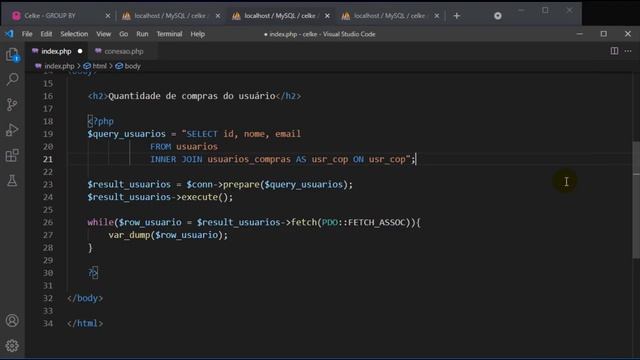Click line number 21 in the gutter
640x360 pixels.
(48, 159)
